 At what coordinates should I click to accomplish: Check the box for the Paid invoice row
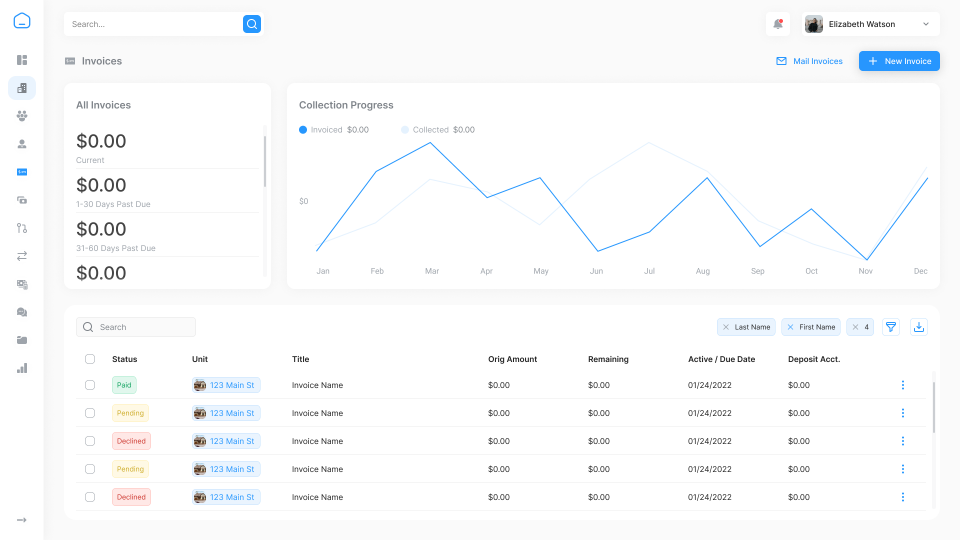click(90, 385)
